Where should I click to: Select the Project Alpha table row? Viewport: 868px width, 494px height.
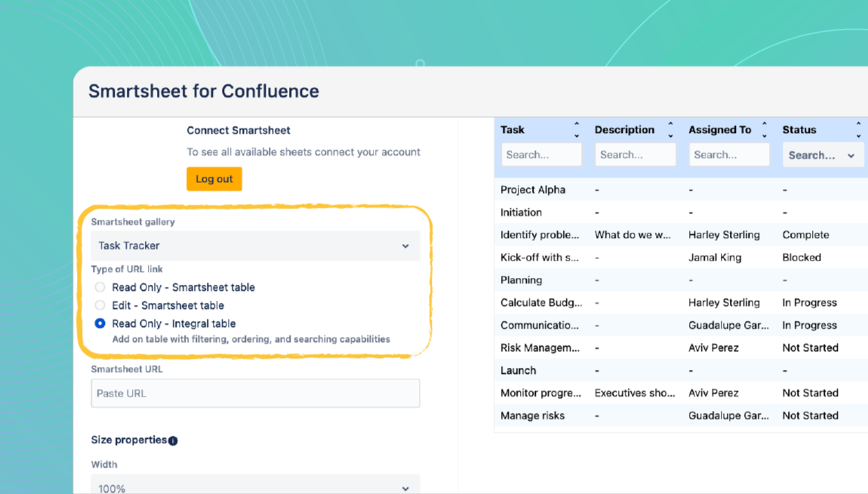point(533,190)
